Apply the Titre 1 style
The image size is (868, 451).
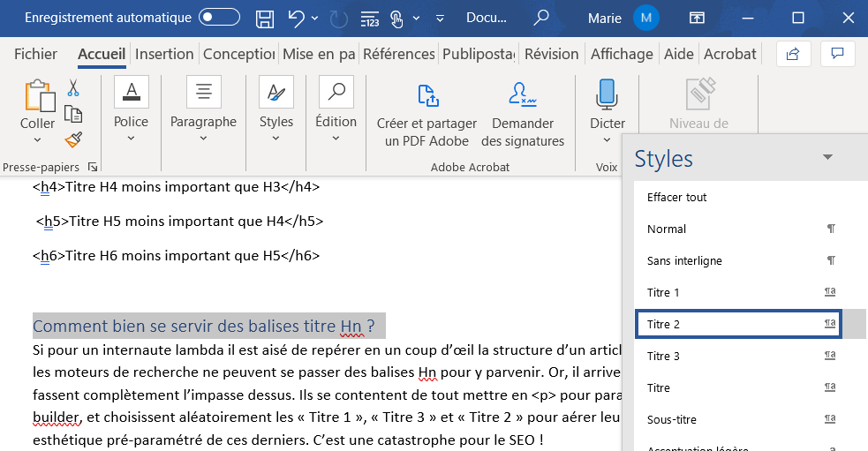click(x=663, y=292)
